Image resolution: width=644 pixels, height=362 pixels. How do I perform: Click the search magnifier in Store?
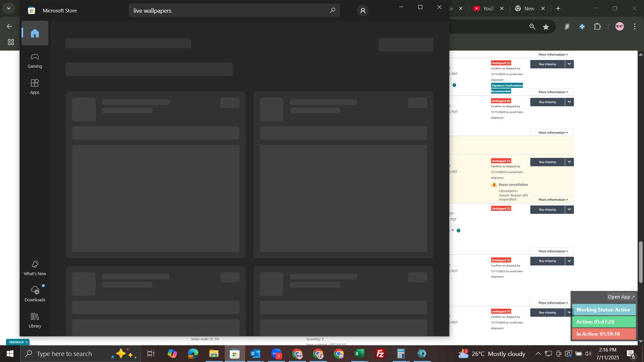tap(332, 10)
